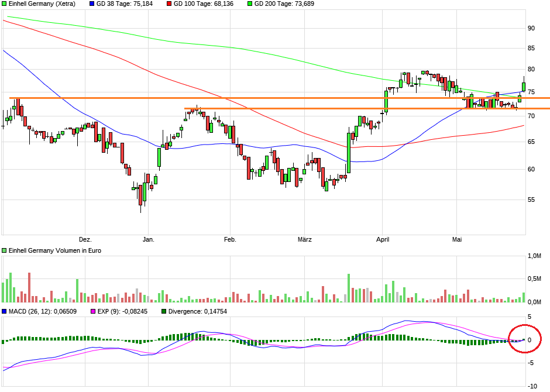550x392 pixels.
Task: Click the red GD 100 Tage legend swatch
Action: click(169, 4)
